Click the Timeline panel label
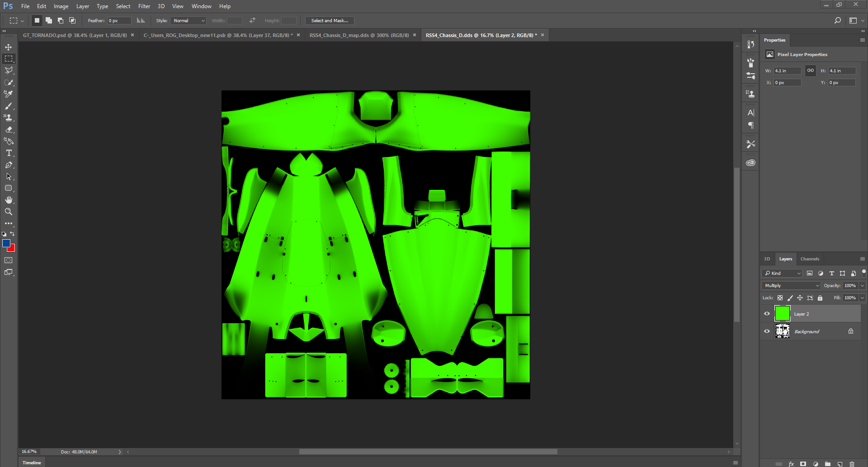This screenshot has height=467, width=868. pyautogui.click(x=32, y=463)
